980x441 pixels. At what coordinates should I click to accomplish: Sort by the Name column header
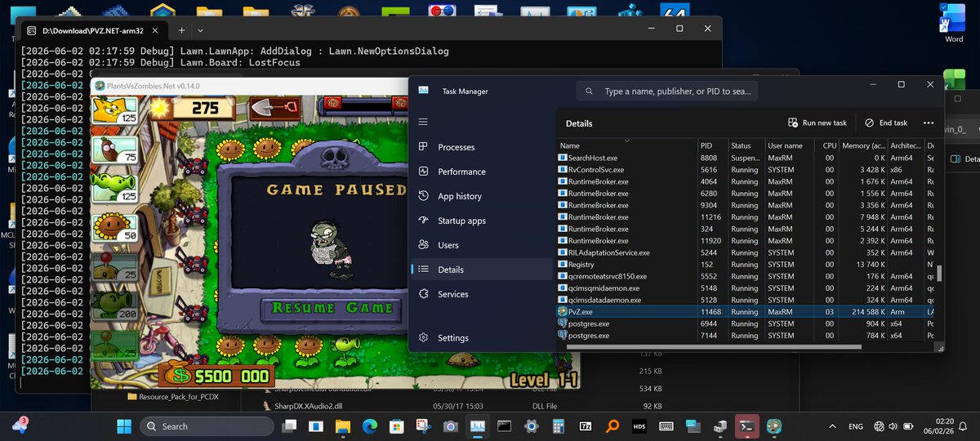pyautogui.click(x=626, y=145)
